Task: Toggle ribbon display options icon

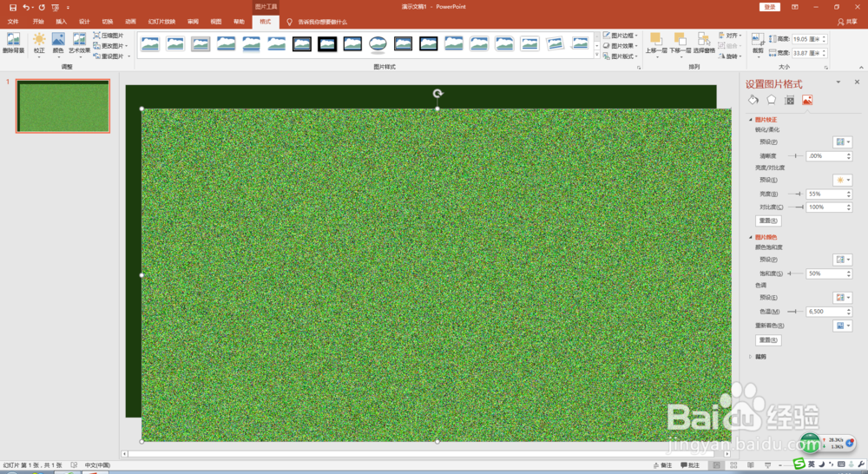Action: tap(795, 7)
